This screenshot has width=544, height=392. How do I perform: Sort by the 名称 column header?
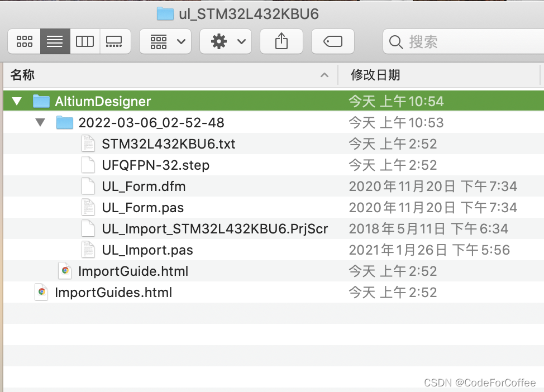(x=170, y=75)
